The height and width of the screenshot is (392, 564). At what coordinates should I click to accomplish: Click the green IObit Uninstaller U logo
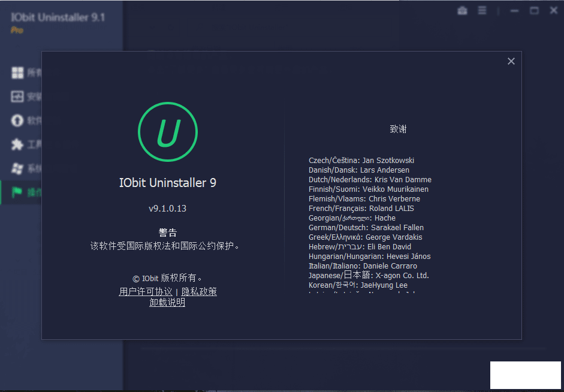(x=168, y=132)
